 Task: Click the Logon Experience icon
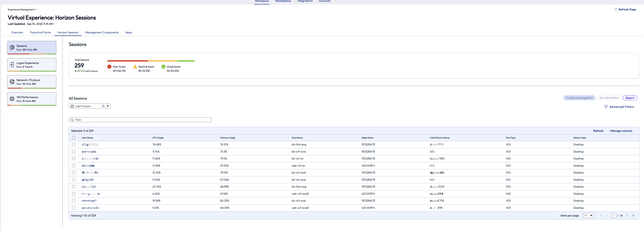(12, 65)
